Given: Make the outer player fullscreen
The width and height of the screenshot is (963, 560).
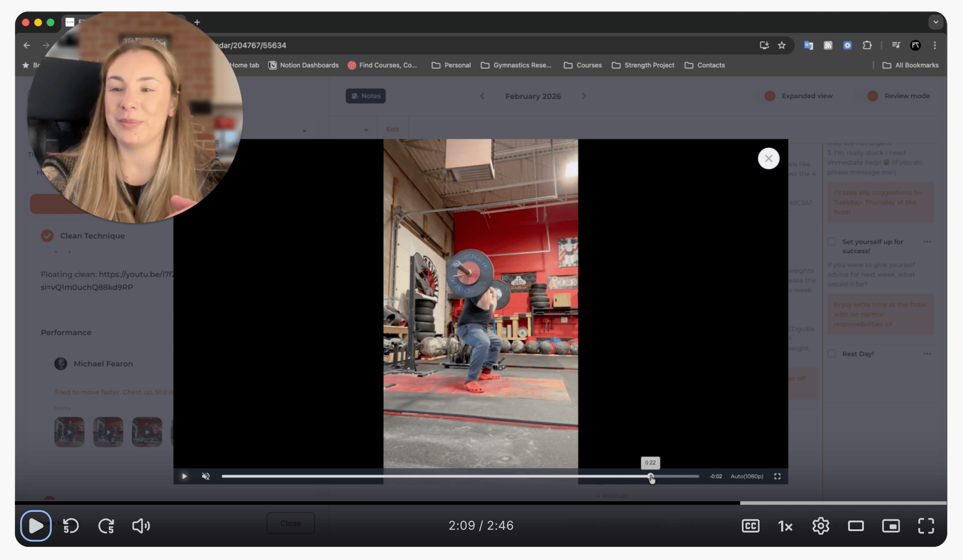Looking at the screenshot, I should (926, 526).
